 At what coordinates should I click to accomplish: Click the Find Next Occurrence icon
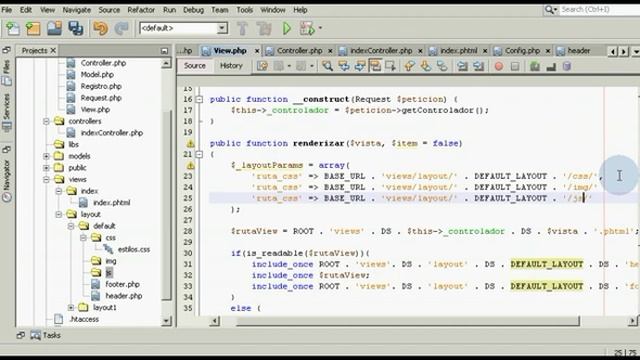tap(359, 66)
